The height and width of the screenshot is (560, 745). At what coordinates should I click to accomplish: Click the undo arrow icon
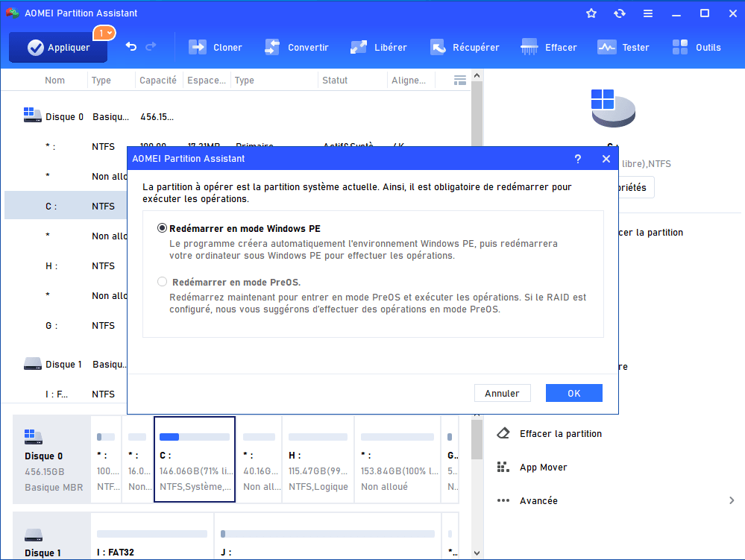(131, 46)
